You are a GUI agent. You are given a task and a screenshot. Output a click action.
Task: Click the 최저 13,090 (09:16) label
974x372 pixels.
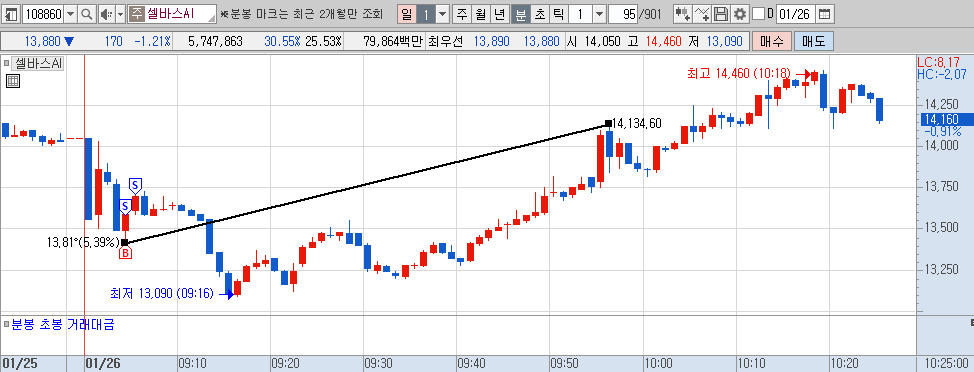point(162,293)
